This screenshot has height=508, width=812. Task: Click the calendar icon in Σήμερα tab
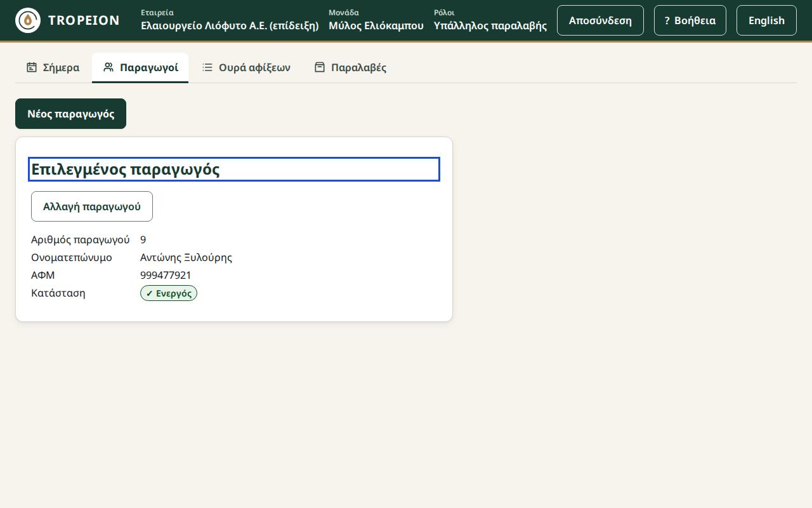32,67
